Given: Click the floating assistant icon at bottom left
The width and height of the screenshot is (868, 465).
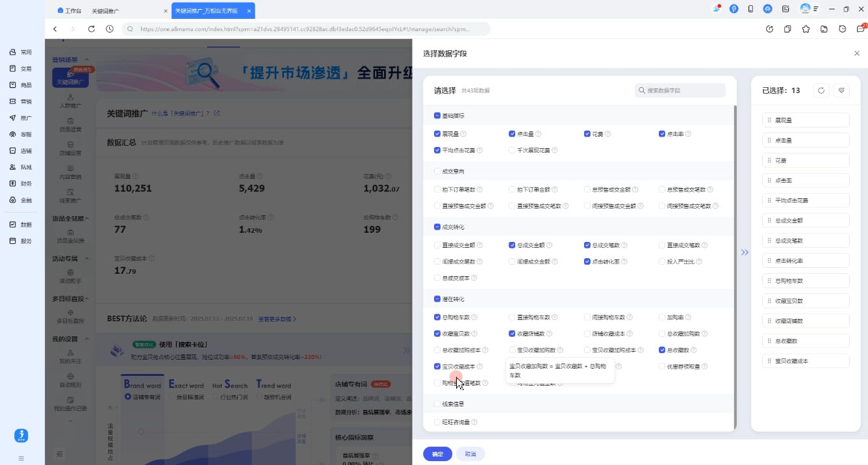Looking at the screenshot, I should point(21,436).
